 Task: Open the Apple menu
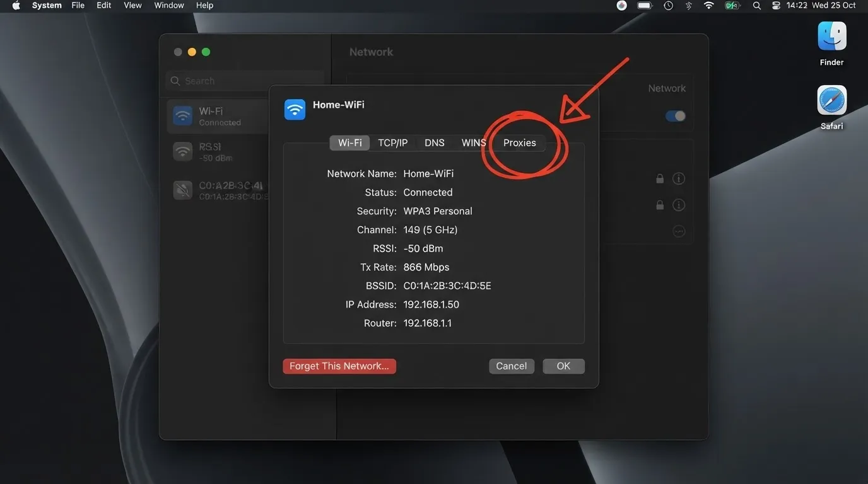(16, 5)
